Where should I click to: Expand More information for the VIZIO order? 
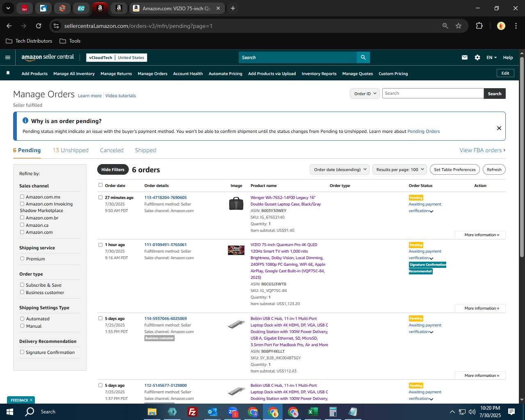tap(480, 308)
